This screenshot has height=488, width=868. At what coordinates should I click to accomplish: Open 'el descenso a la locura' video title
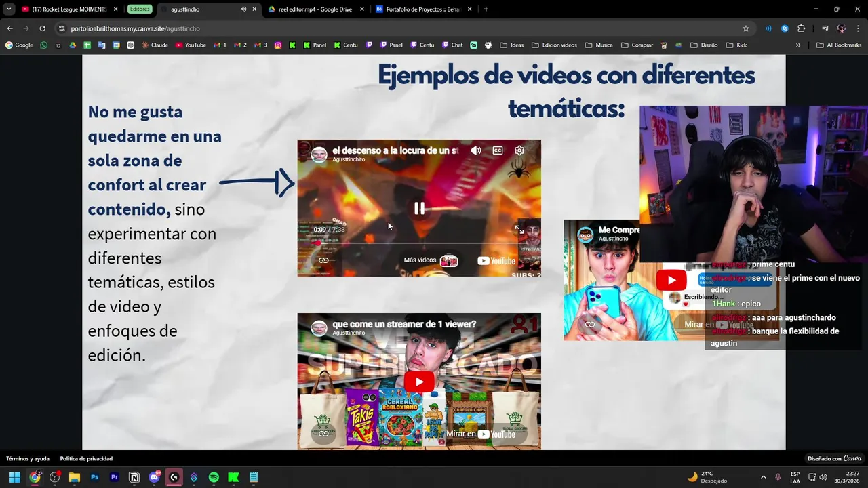395,150
